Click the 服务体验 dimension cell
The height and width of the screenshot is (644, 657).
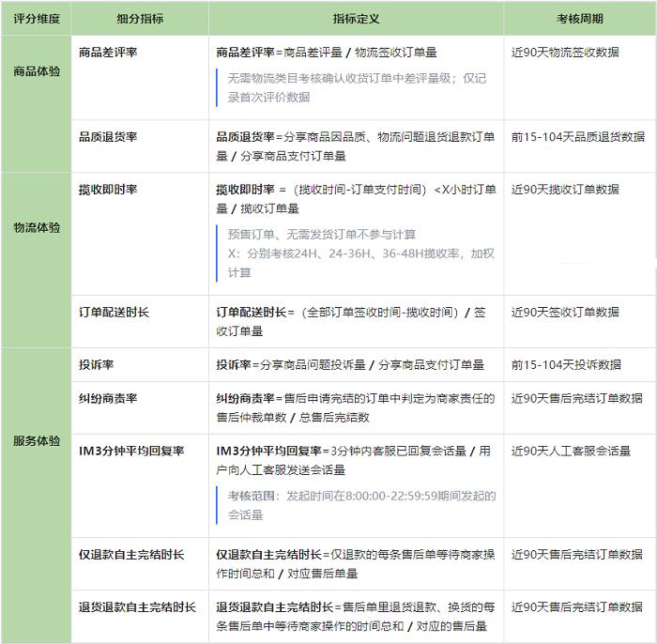(37, 440)
